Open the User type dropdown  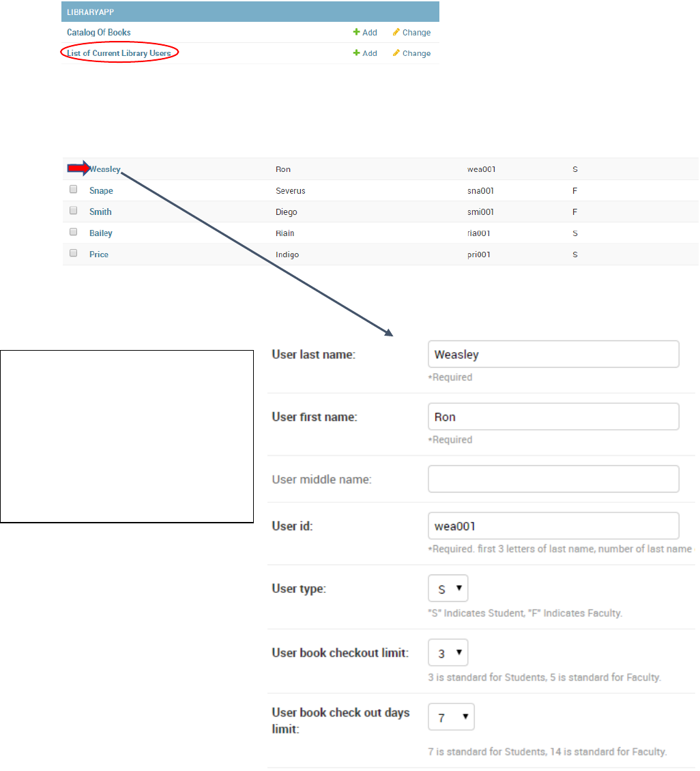pos(448,588)
